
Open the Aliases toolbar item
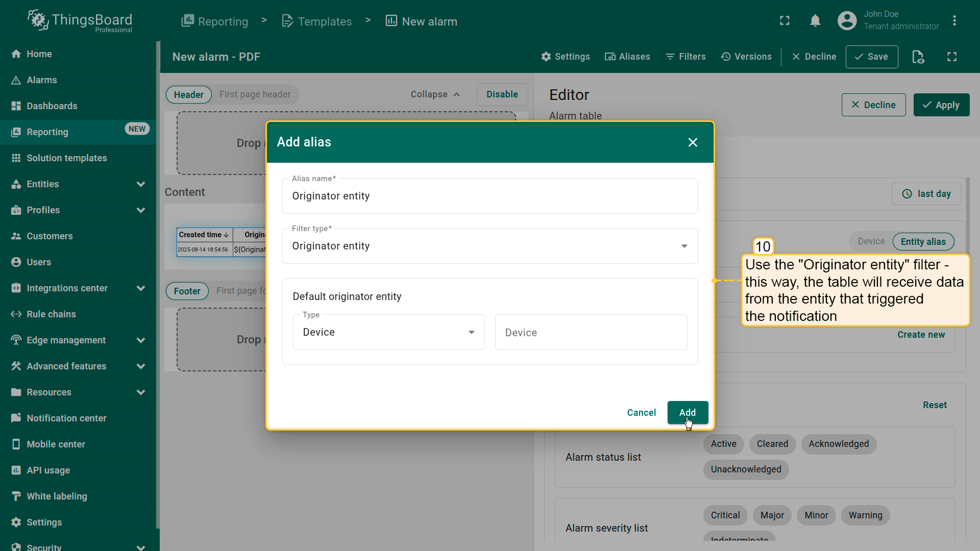(x=627, y=57)
